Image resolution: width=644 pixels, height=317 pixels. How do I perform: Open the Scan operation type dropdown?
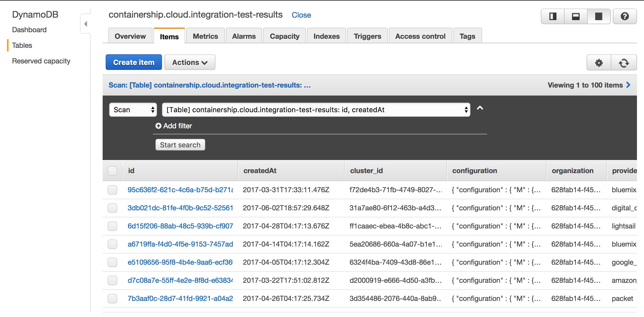coord(133,110)
